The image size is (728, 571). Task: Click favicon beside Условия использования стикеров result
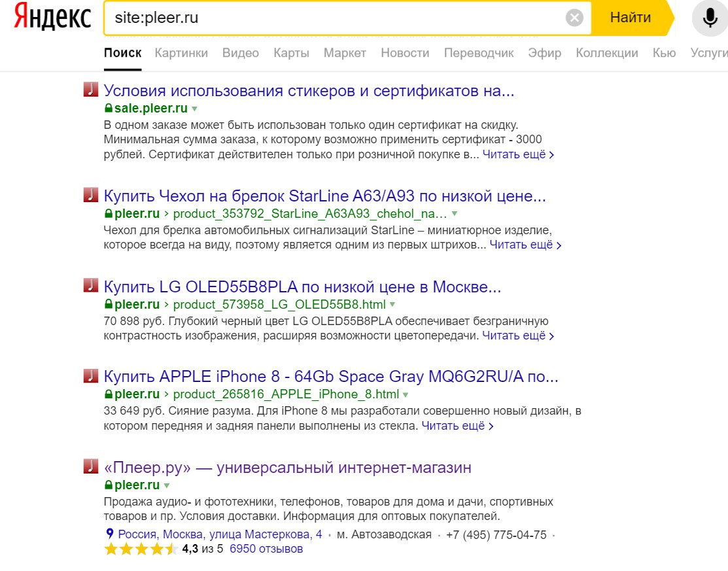(x=90, y=89)
